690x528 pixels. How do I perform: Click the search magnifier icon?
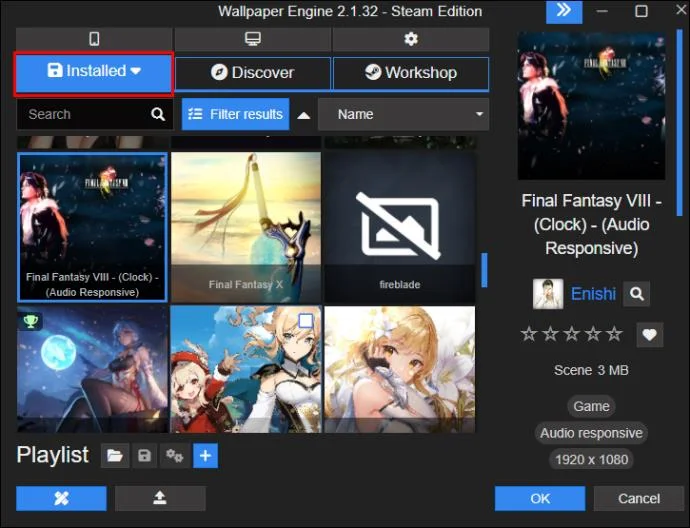[x=158, y=114]
